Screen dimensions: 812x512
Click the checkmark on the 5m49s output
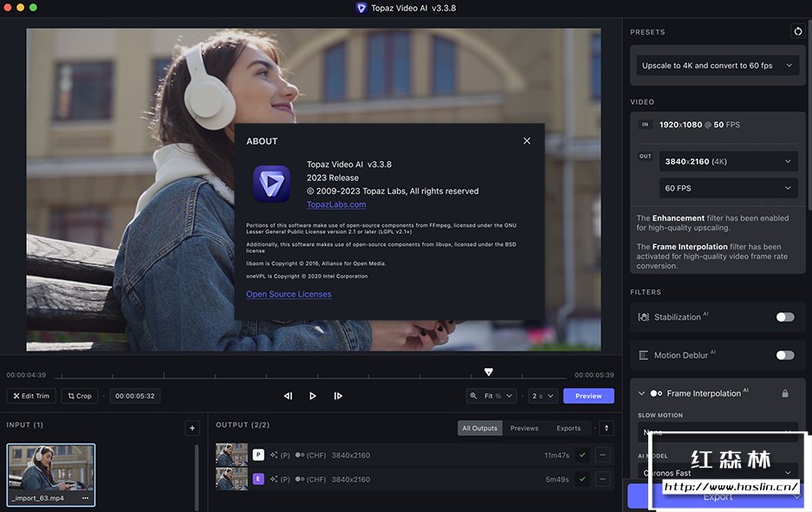point(582,479)
